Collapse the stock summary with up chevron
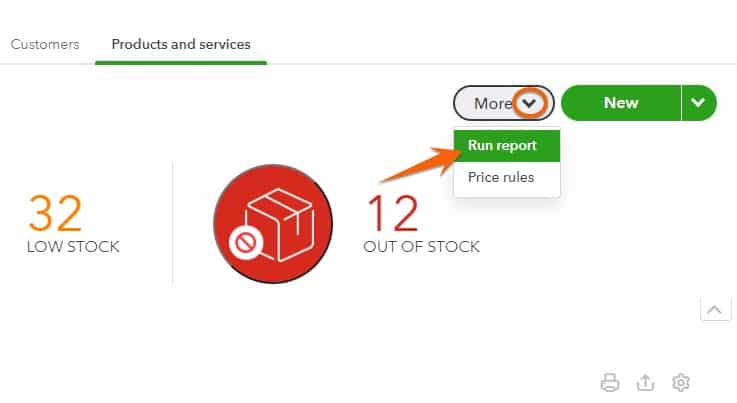This screenshot has height=403, width=737. click(x=715, y=309)
